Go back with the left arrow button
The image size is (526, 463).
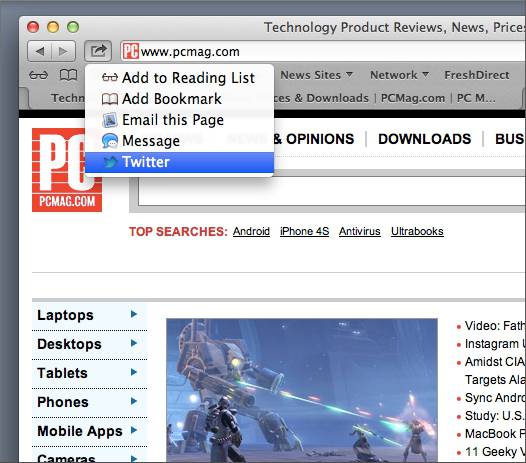pyautogui.click(x=40, y=51)
